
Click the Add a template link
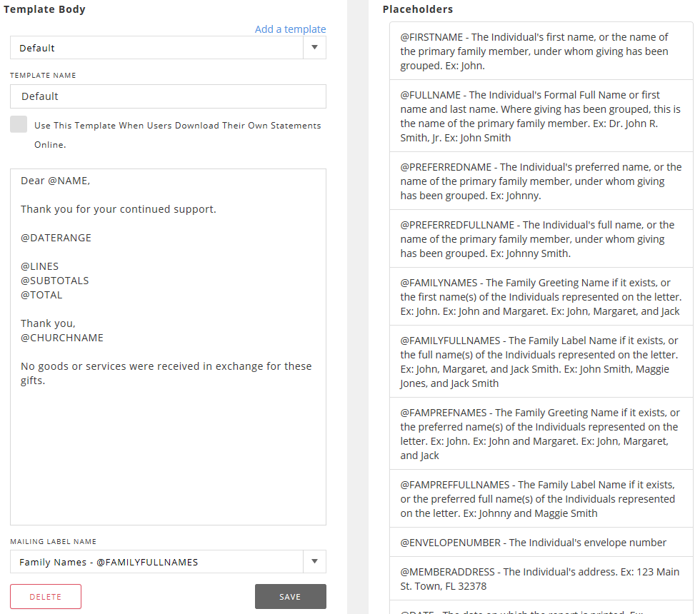pos(290,29)
